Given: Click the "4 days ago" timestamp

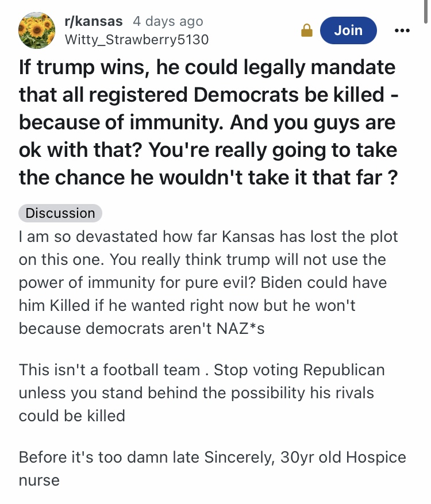Looking at the screenshot, I should coord(168,21).
